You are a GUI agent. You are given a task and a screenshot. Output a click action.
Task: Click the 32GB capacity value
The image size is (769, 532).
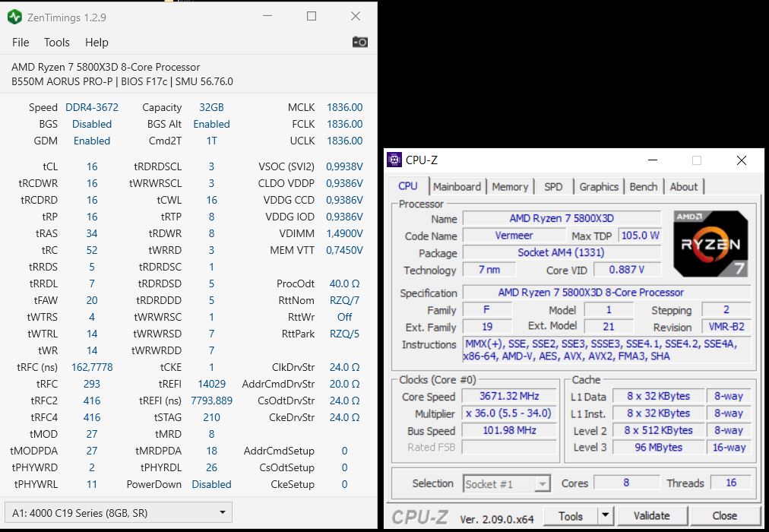tap(211, 107)
